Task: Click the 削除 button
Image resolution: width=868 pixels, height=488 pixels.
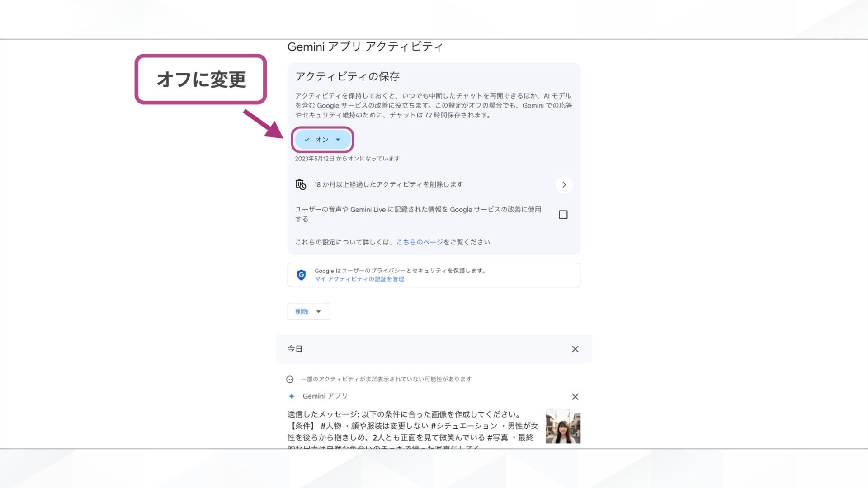Action: (302, 311)
